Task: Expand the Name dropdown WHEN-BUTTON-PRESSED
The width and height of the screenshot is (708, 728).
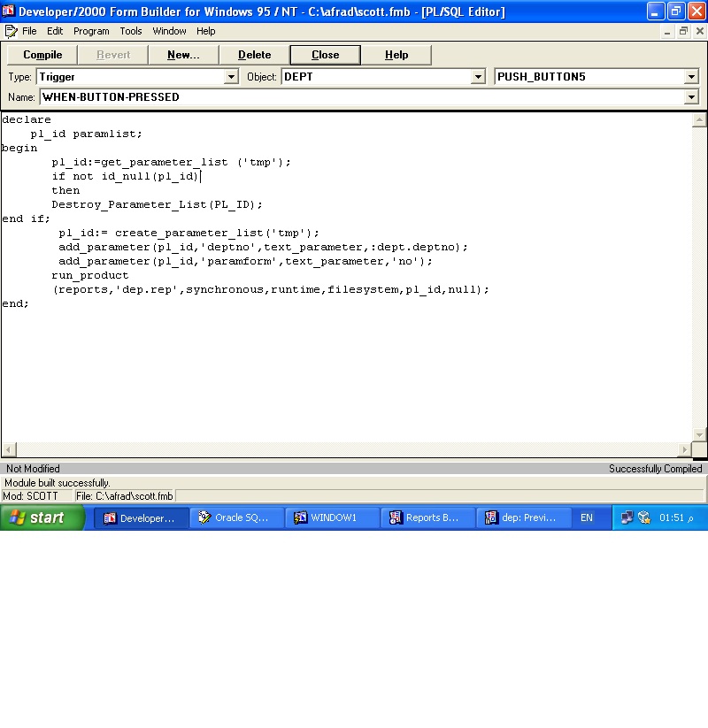Action: pyautogui.click(x=691, y=97)
